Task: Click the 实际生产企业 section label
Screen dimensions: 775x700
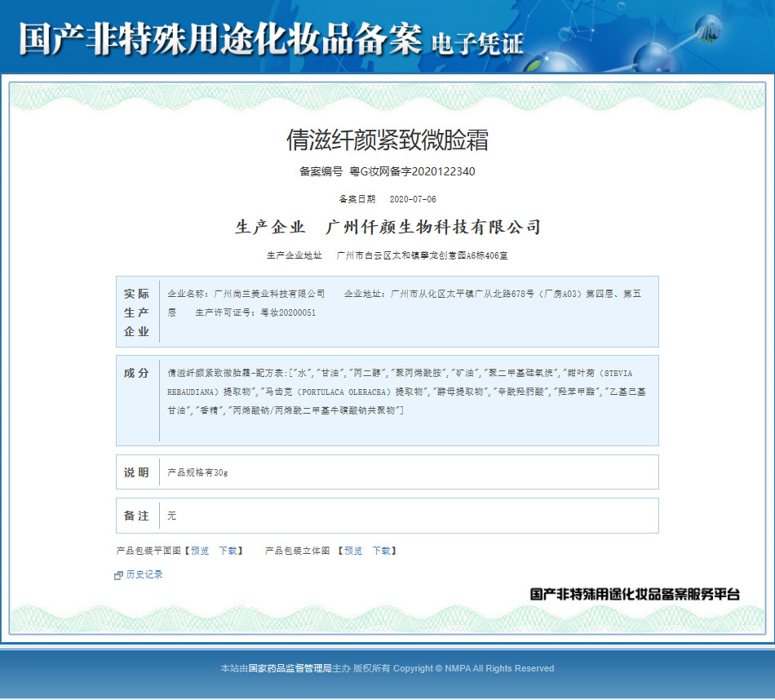Action: (x=136, y=312)
